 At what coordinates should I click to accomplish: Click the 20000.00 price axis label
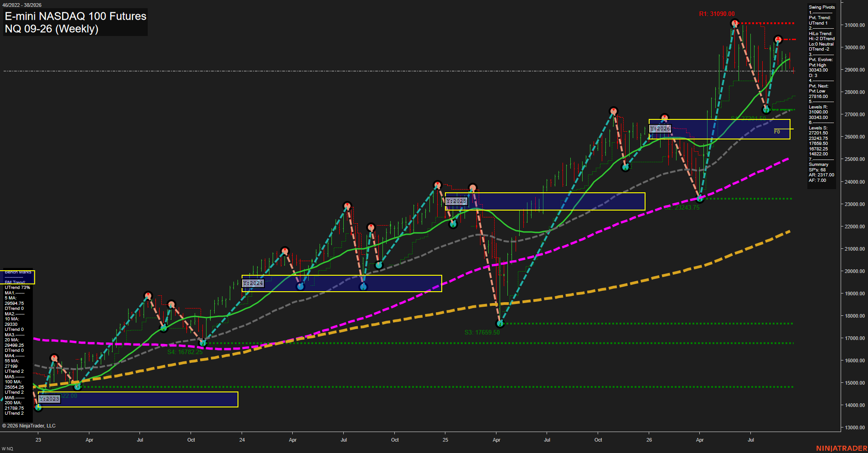click(x=855, y=271)
